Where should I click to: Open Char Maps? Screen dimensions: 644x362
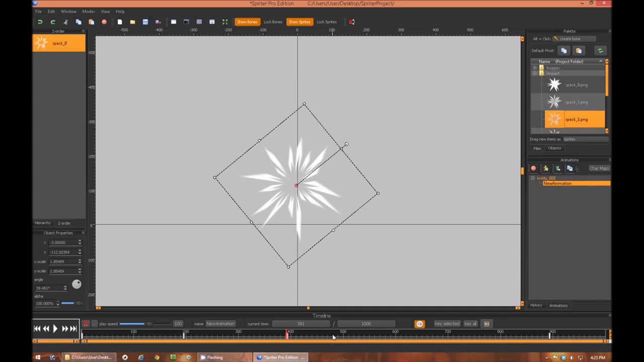[599, 168]
